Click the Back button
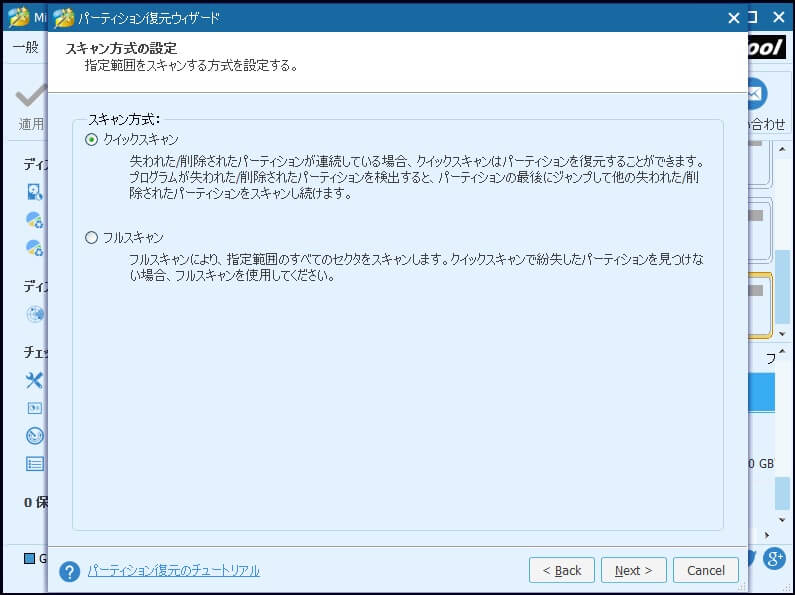 (x=561, y=570)
